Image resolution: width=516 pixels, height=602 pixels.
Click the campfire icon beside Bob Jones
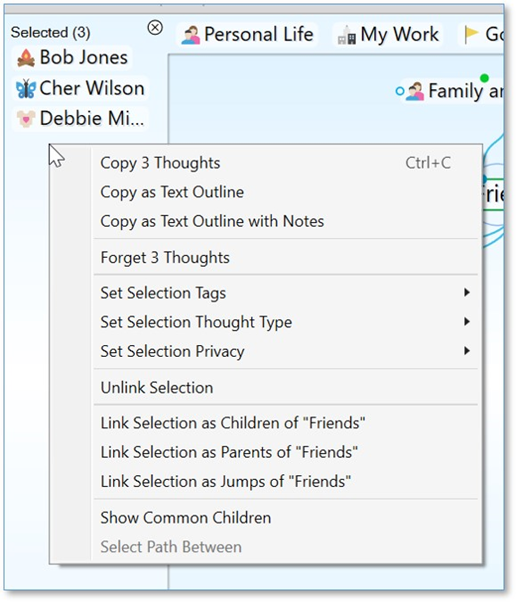pos(26,58)
